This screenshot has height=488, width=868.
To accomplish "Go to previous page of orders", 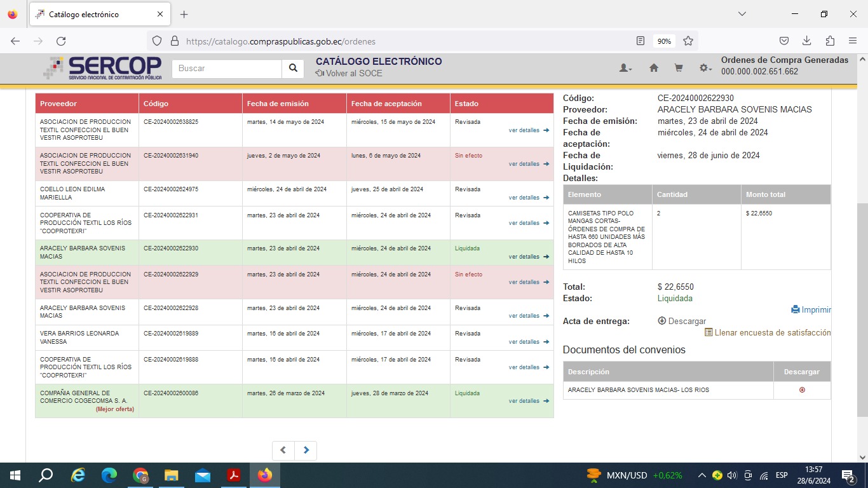I will 283,451.
